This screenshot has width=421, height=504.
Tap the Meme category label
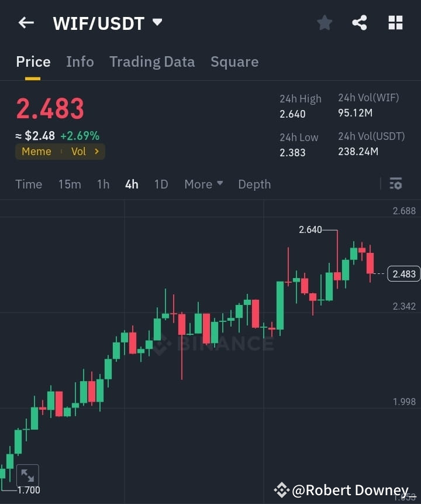[x=36, y=151]
